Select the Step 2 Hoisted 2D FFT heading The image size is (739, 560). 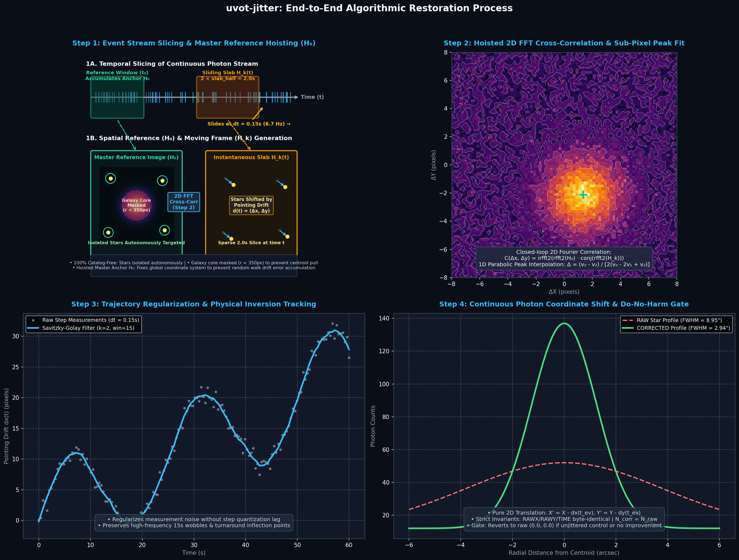tap(564, 43)
